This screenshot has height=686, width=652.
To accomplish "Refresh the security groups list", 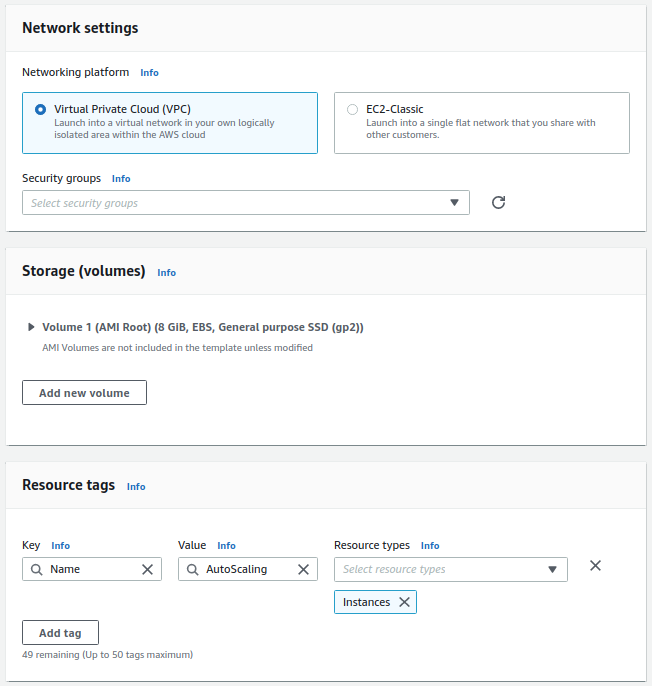I will click(498, 203).
